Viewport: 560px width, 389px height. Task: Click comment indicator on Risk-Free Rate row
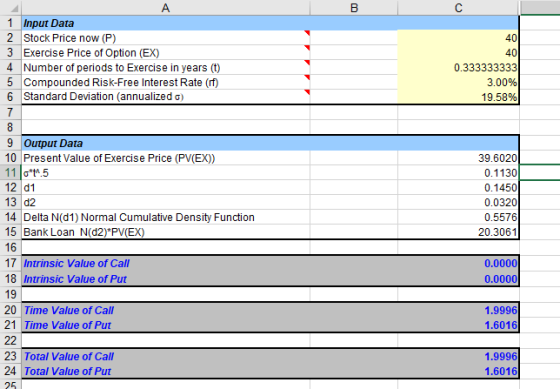coord(307,78)
